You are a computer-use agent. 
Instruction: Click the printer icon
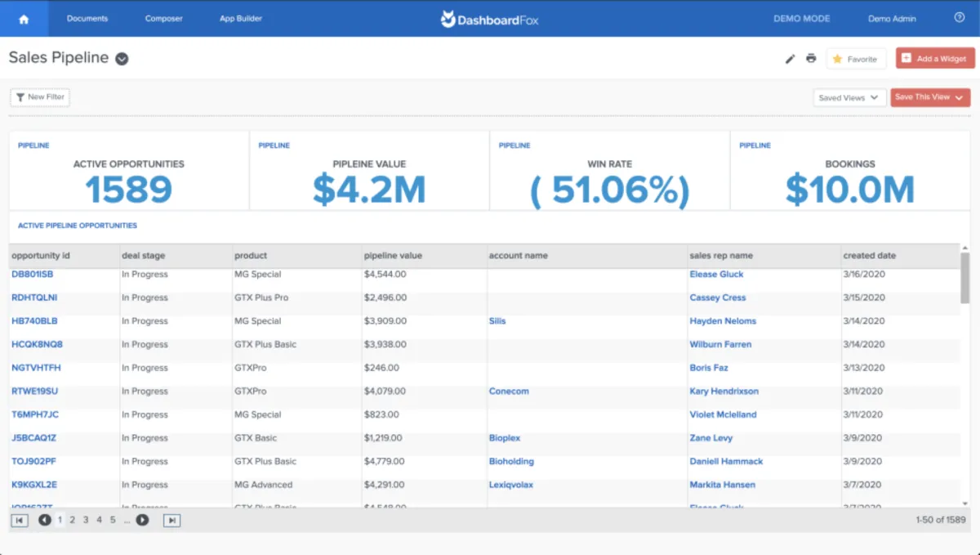click(x=811, y=59)
